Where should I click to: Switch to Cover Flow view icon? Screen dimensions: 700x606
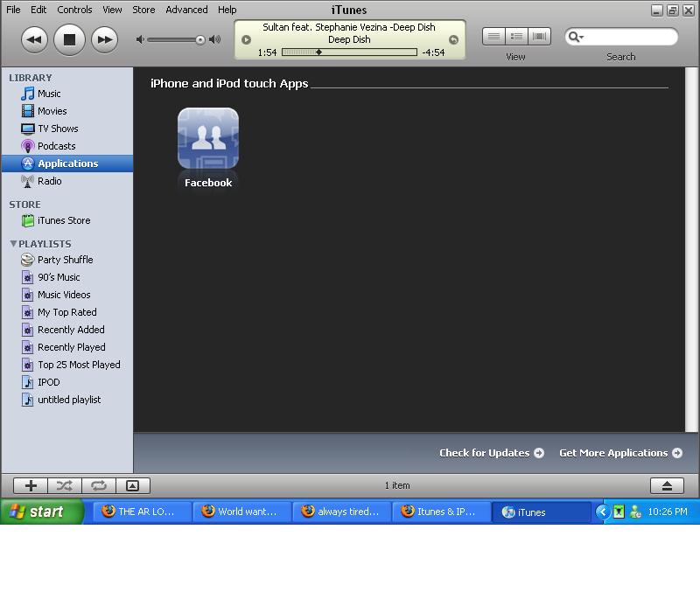(539, 37)
